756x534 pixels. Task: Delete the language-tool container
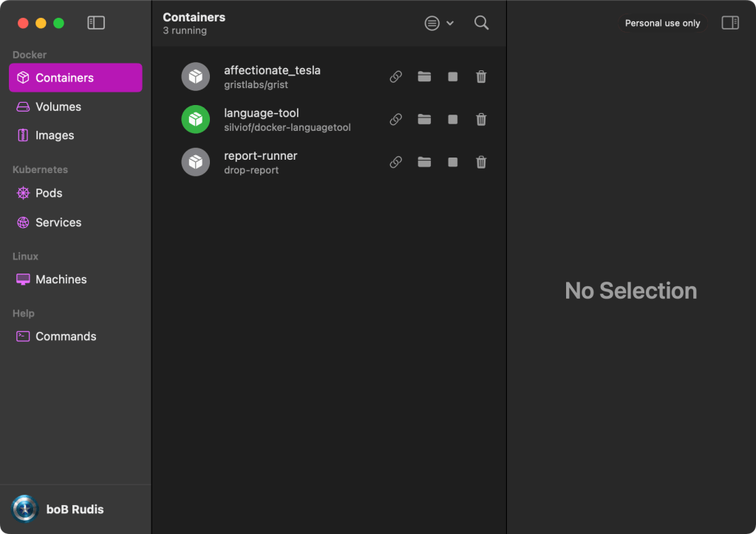click(x=481, y=120)
